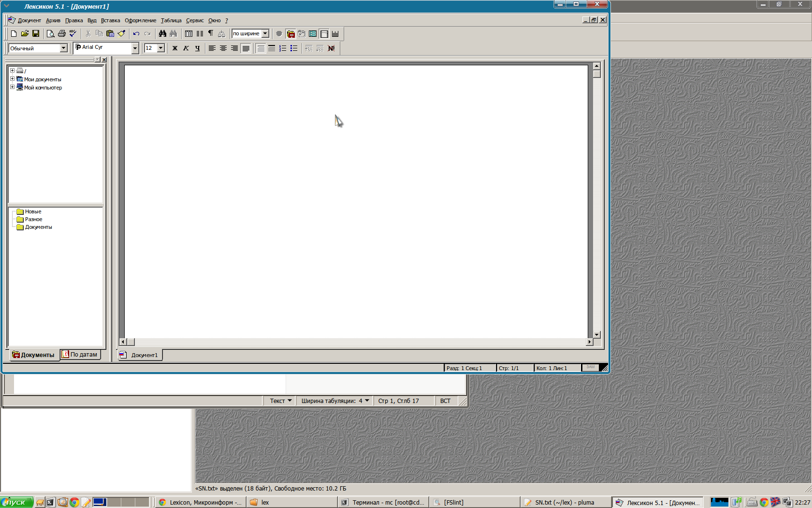Open print preview icon
This screenshot has width=812, height=508.
[50, 34]
